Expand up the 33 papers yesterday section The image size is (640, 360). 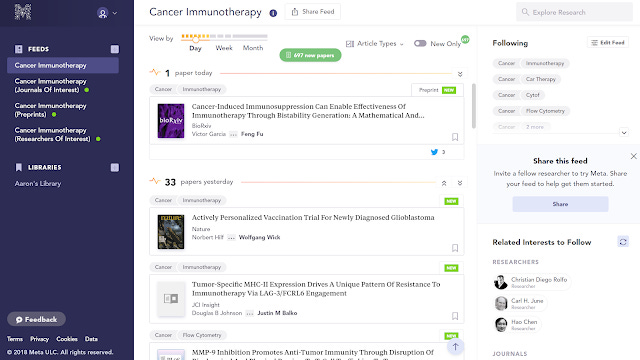[x=444, y=183]
